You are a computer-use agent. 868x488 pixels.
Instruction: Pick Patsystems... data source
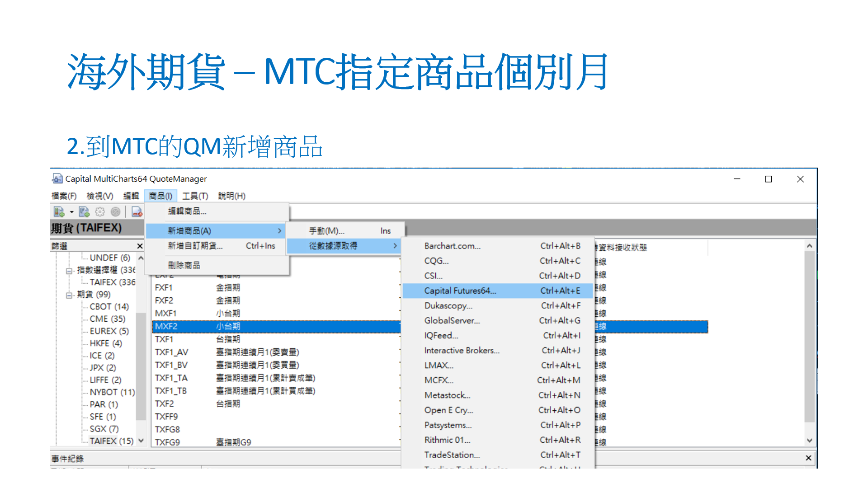click(498, 425)
